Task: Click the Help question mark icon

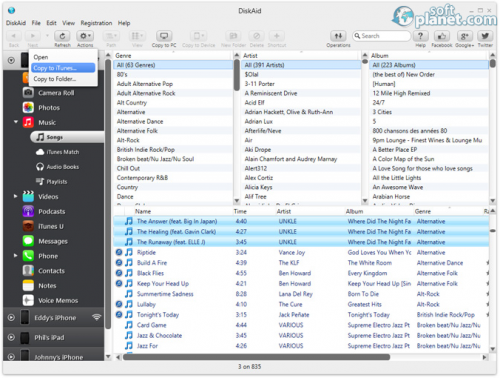Action: click(420, 36)
